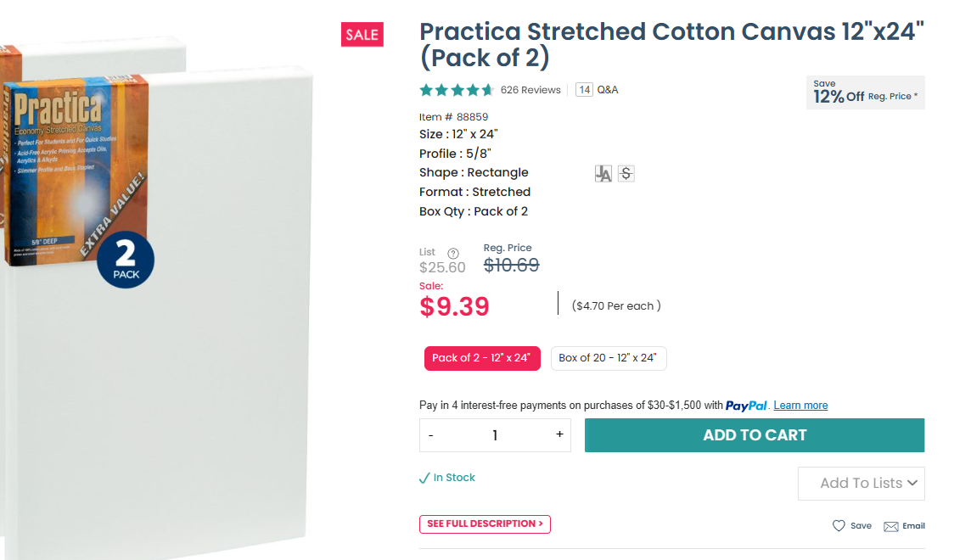The image size is (971, 560).
Task: Click the 14 Q&A count box
Action: 584,90
